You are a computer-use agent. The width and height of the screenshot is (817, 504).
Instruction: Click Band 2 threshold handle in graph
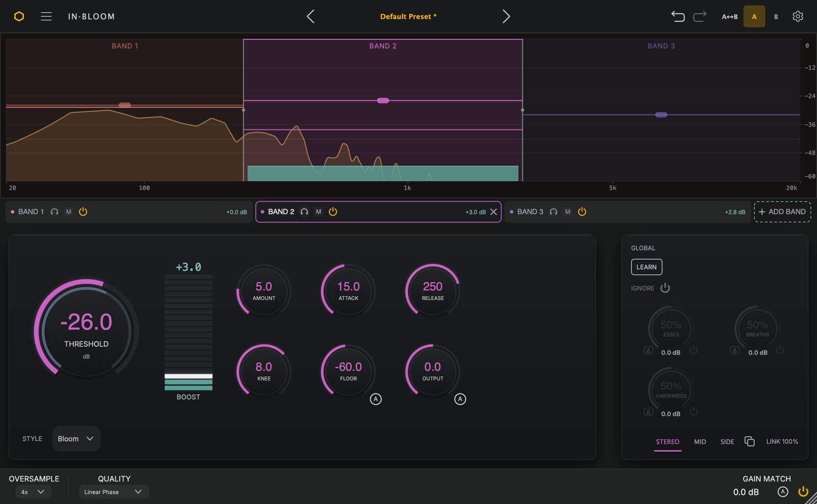(x=383, y=101)
